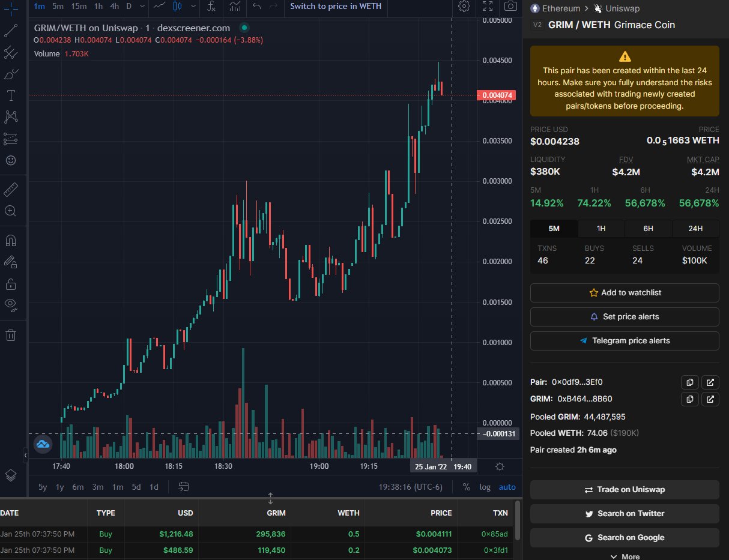Expand the More options chevron
This screenshot has height=560, width=729.
625,556
